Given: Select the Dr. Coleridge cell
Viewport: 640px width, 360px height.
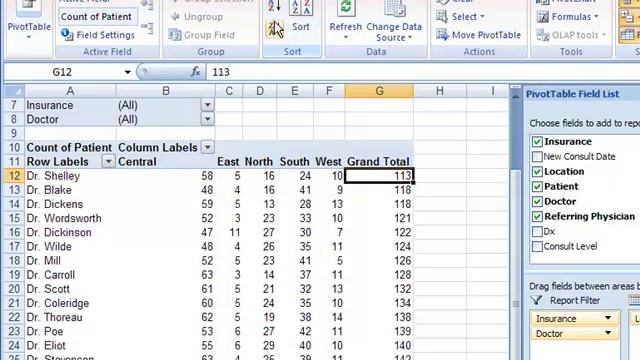Looking at the screenshot, I should (70, 303).
